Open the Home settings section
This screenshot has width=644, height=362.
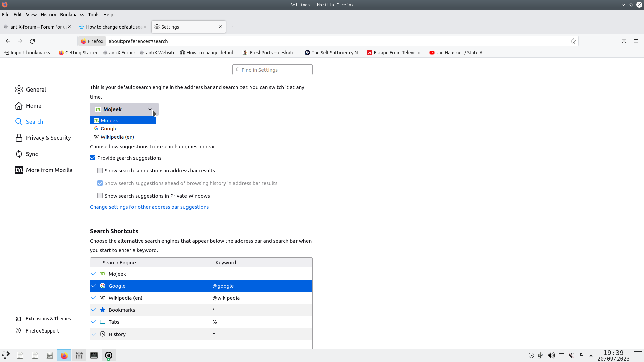pos(28,106)
